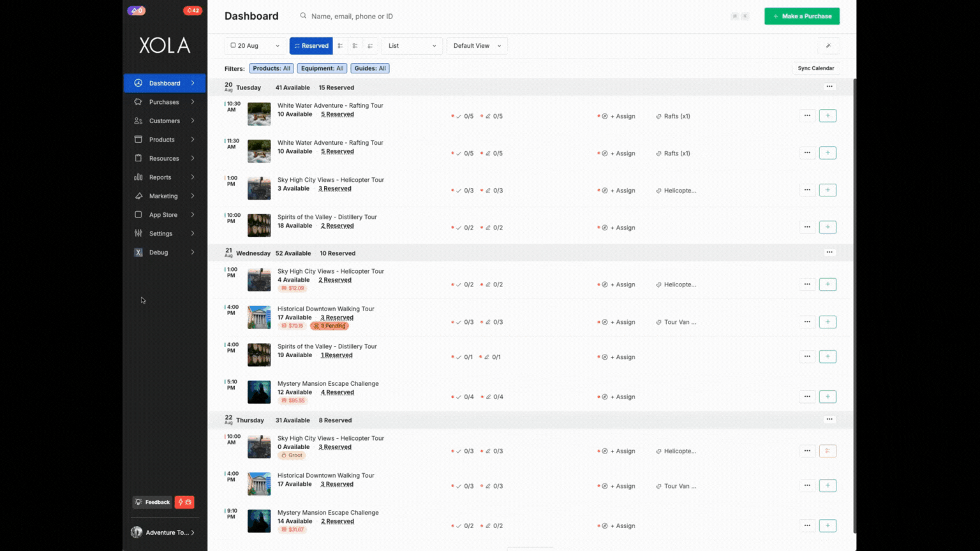
Task: Open more options for Tuesday 20 Aug
Action: 829,86
